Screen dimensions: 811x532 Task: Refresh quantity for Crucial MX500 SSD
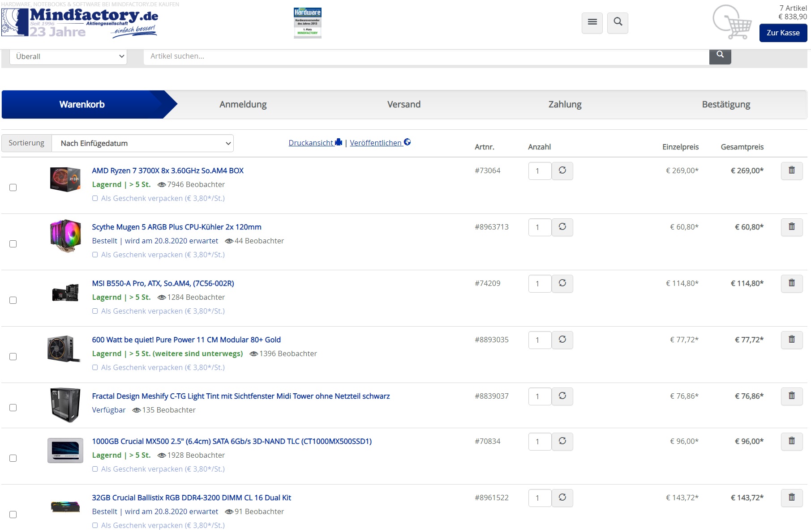point(562,441)
